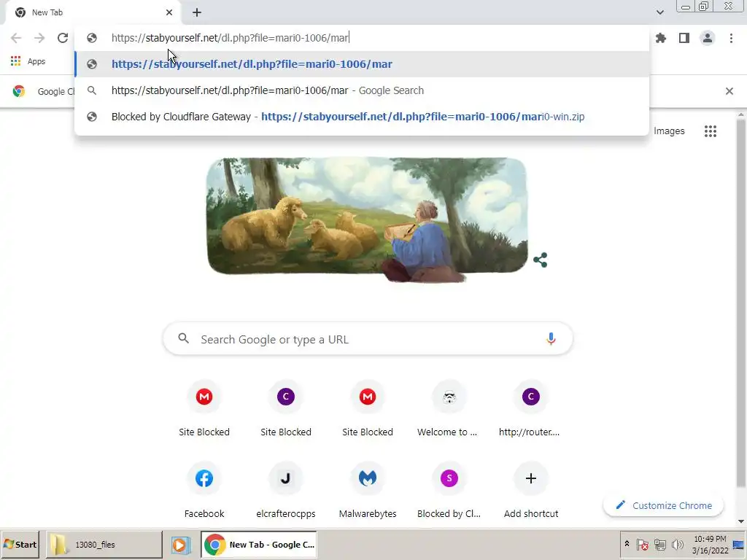Open the tab search dropdown arrow
747x560 pixels.
pos(659,12)
